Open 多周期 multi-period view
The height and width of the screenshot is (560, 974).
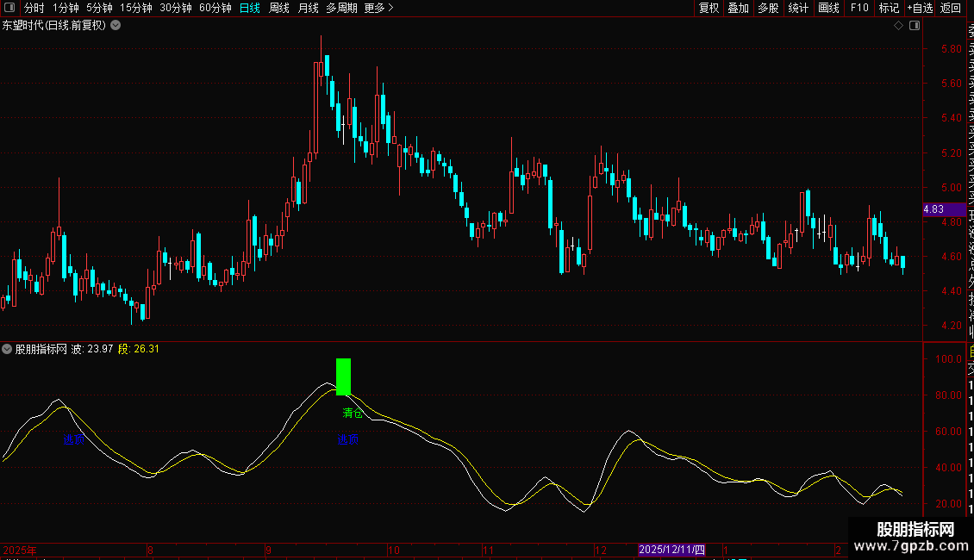(341, 8)
